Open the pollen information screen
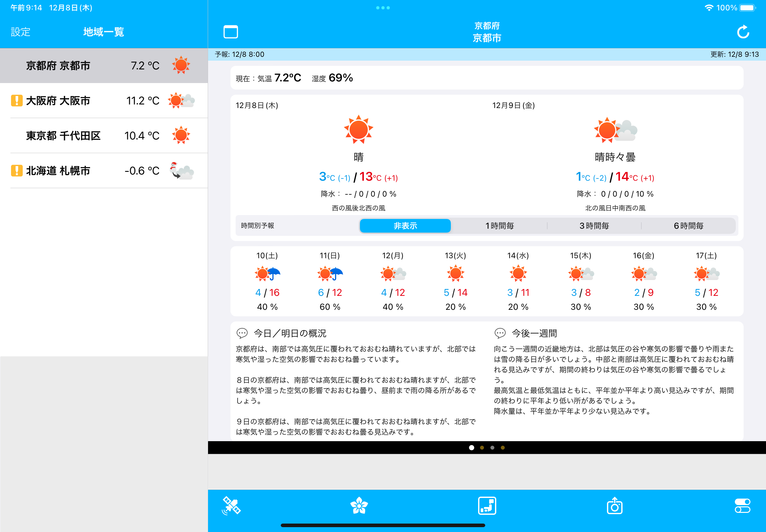Image resolution: width=766 pixels, height=532 pixels. (360, 506)
